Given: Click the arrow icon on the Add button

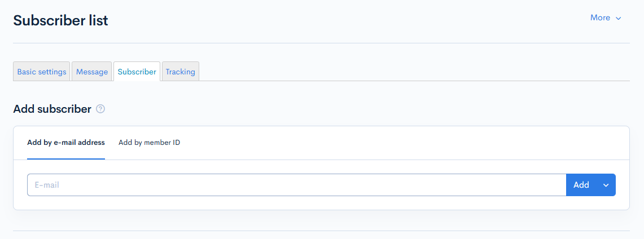Looking at the screenshot, I should (x=606, y=185).
